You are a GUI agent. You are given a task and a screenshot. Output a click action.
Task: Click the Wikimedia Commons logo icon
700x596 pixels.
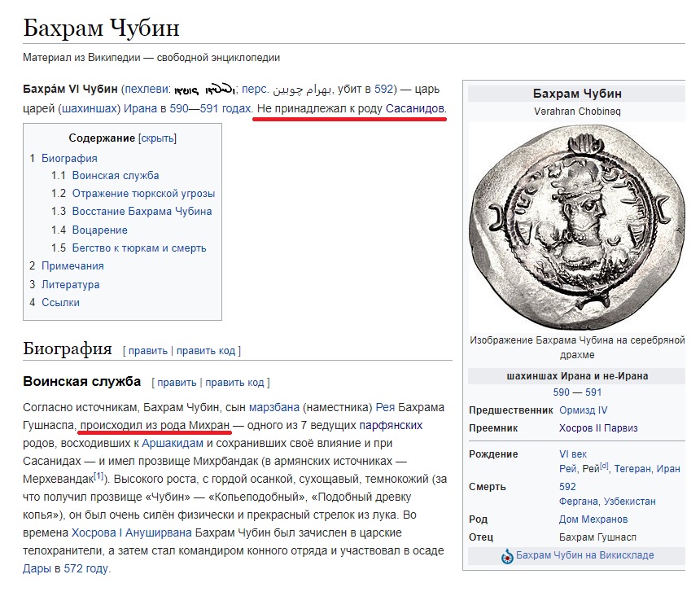coord(508,556)
